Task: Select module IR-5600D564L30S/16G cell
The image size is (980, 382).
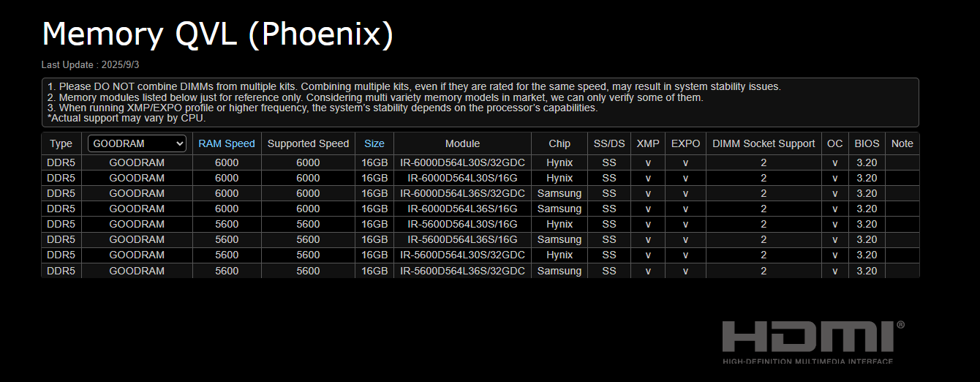Action: [462, 224]
